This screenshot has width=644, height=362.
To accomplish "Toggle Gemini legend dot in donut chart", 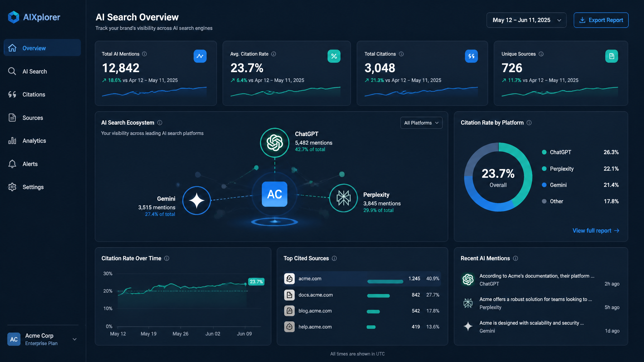I will [544, 185].
